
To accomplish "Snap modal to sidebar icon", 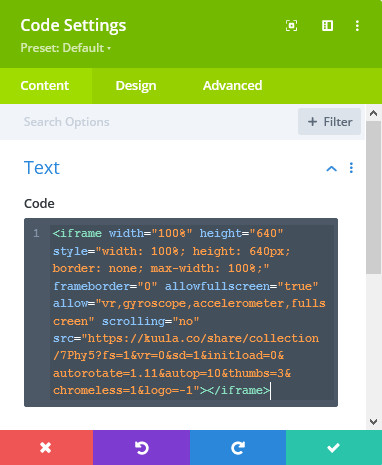I will [327, 26].
